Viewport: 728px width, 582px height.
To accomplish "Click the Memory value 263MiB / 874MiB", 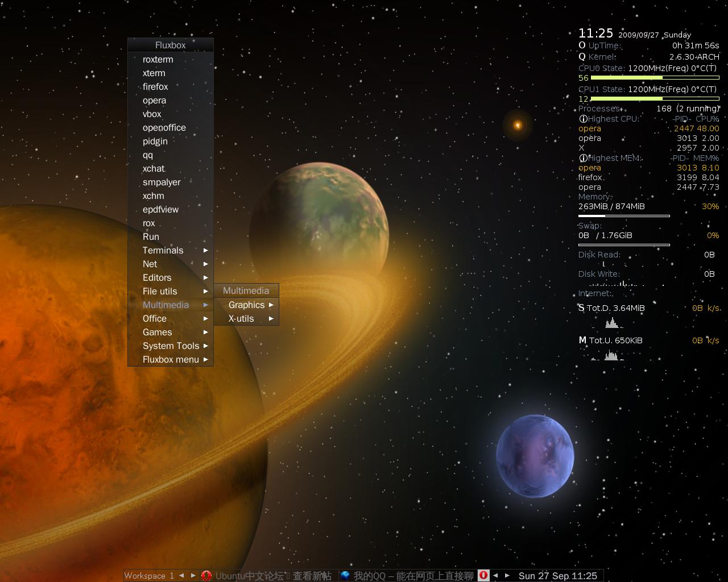I will point(611,206).
